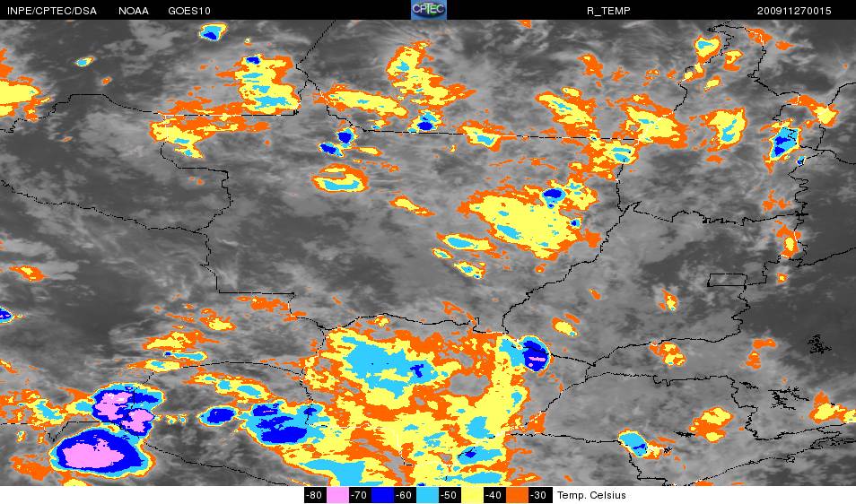
Task: Click the -80 legend value
Action: (x=314, y=495)
